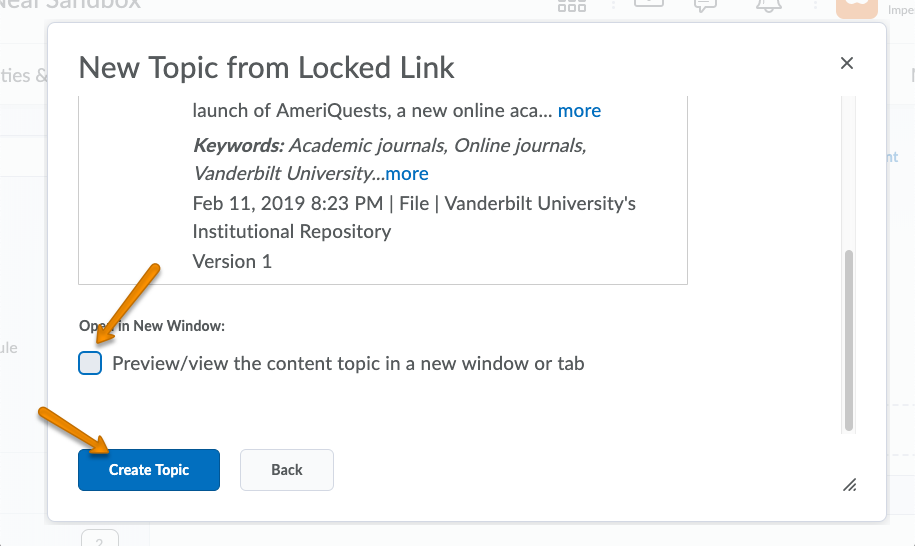Enable preview in new window checkbox
The image size is (915, 546).
90,363
